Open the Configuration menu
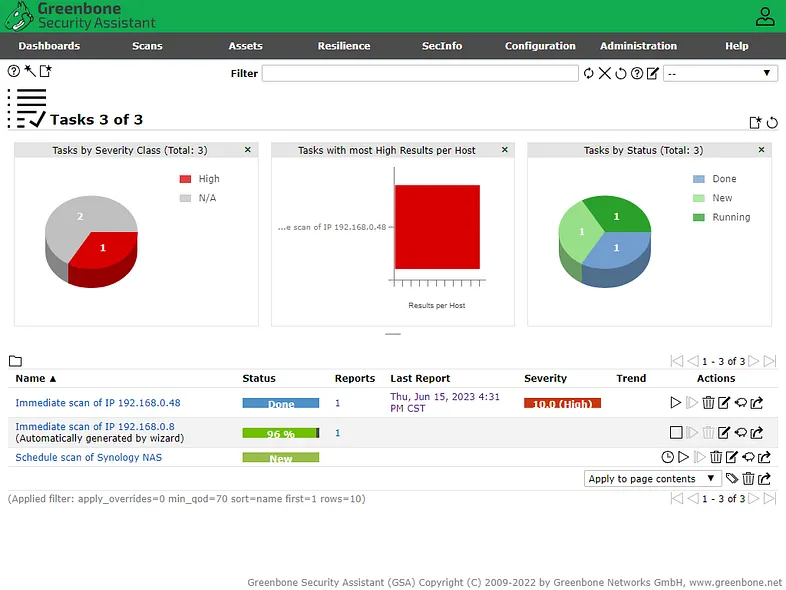Image resolution: width=786 pixels, height=590 pixels. [x=540, y=46]
